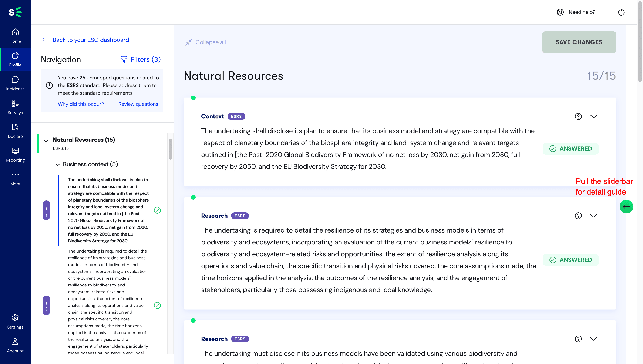
Task: Collapse the Natural Resources (15) tree section
Action: [46, 141]
